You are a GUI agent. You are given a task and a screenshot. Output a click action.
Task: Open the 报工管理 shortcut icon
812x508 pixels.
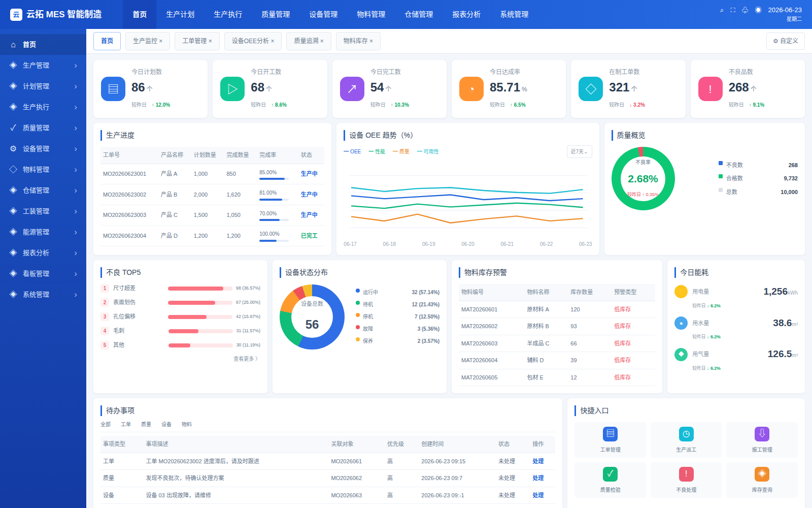762,434
